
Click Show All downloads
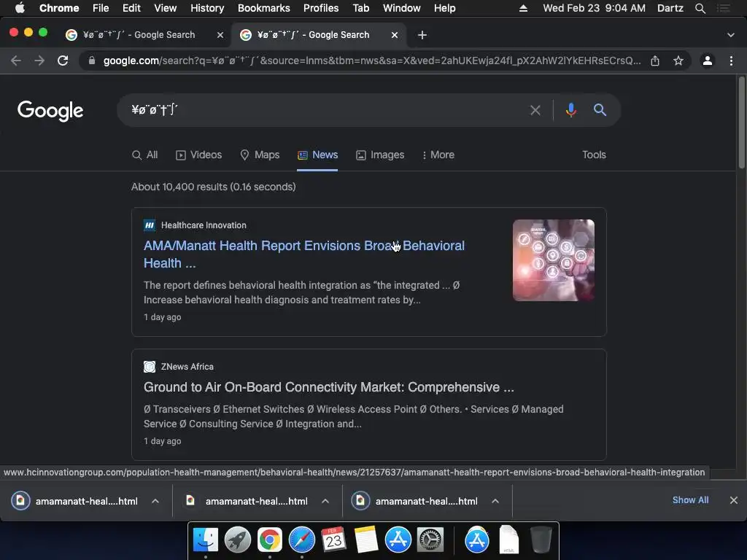click(x=690, y=500)
